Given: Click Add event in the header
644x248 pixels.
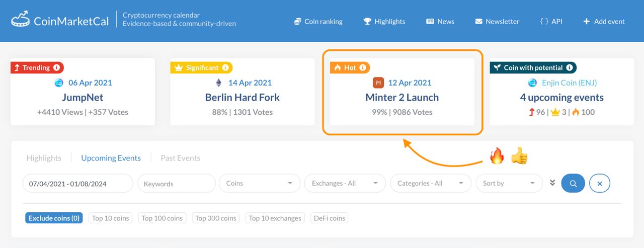Looking at the screenshot, I should click(x=604, y=21).
